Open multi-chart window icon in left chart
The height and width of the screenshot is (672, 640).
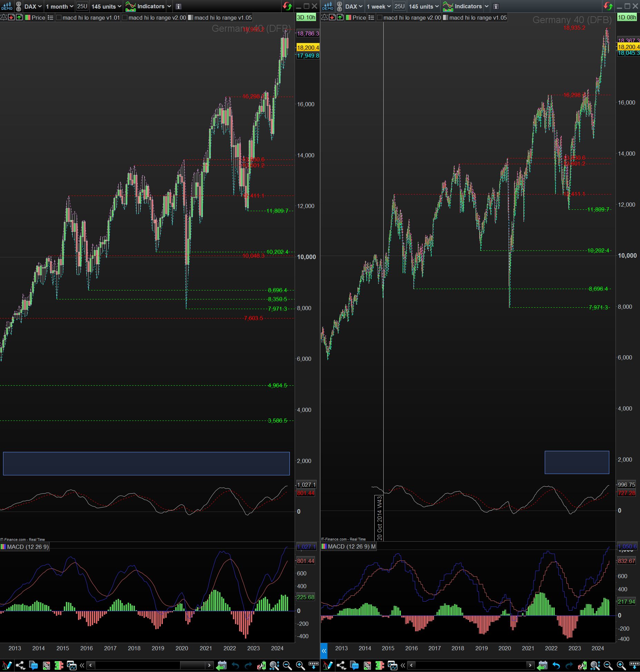(72, 665)
